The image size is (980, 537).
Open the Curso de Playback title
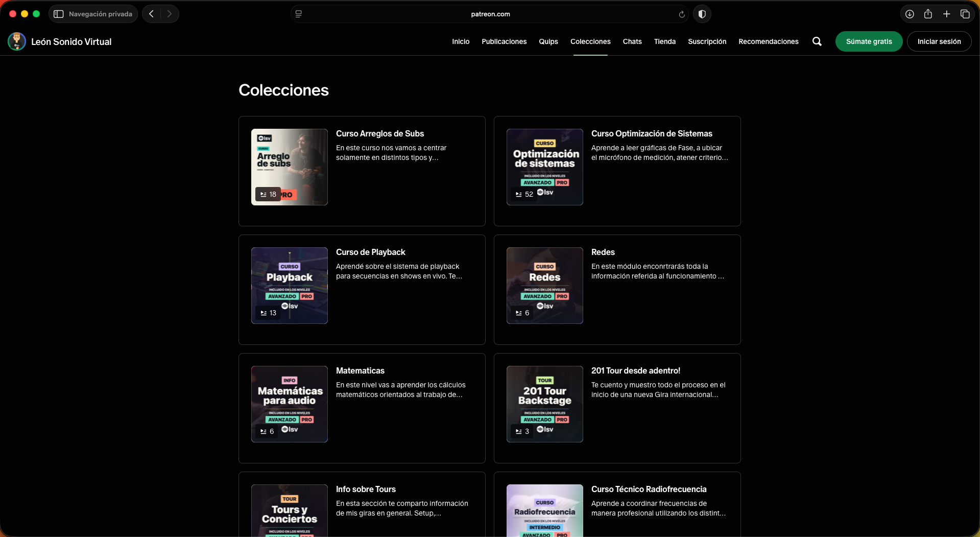(x=371, y=252)
